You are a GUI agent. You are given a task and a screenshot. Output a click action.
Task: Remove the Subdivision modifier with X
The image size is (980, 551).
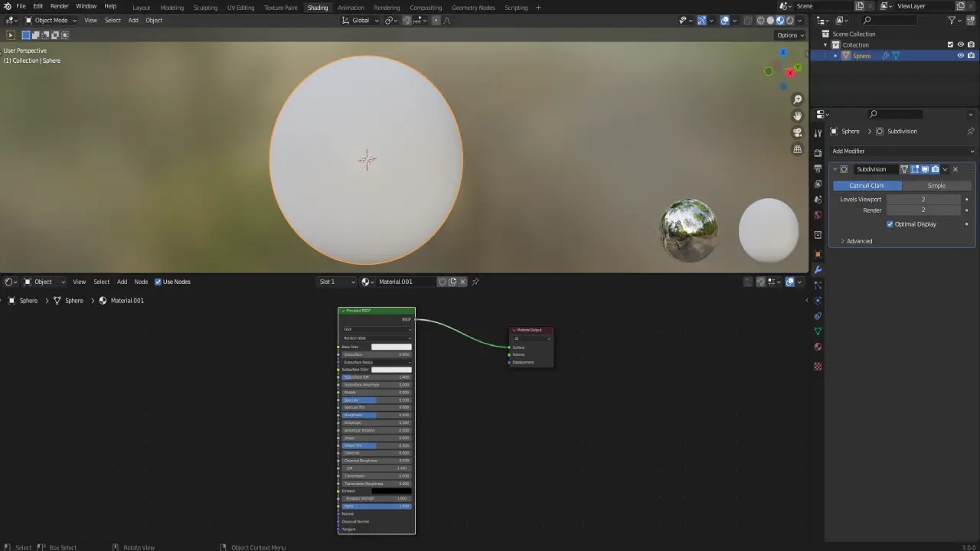[955, 169]
